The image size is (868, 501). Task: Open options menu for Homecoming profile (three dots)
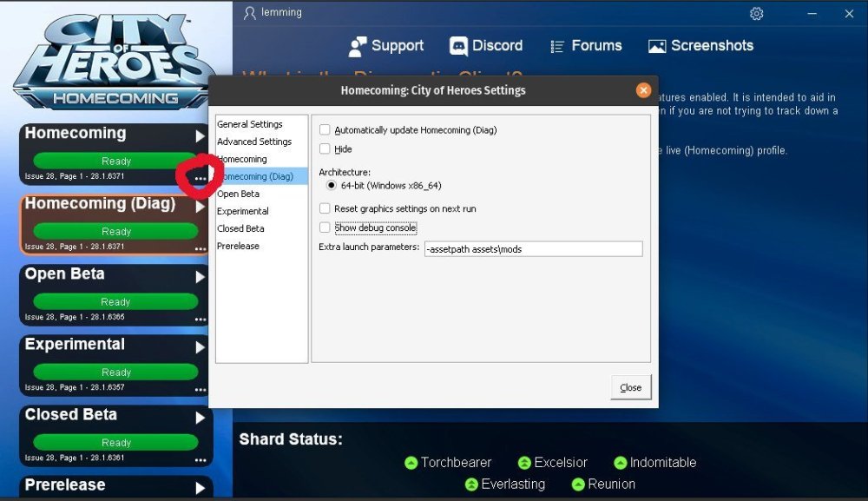(201, 178)
